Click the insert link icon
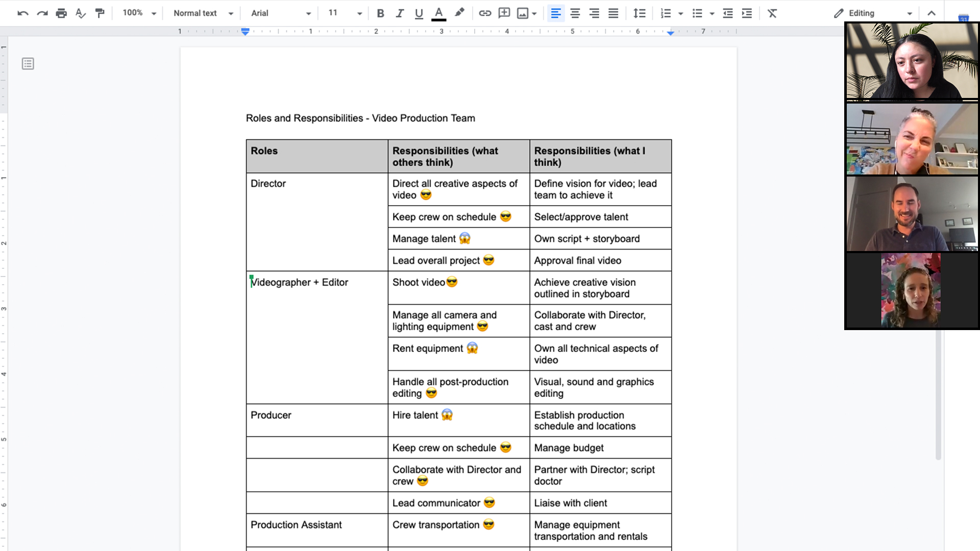The width and height of the screenshot is (980, 551). [484, 13]
